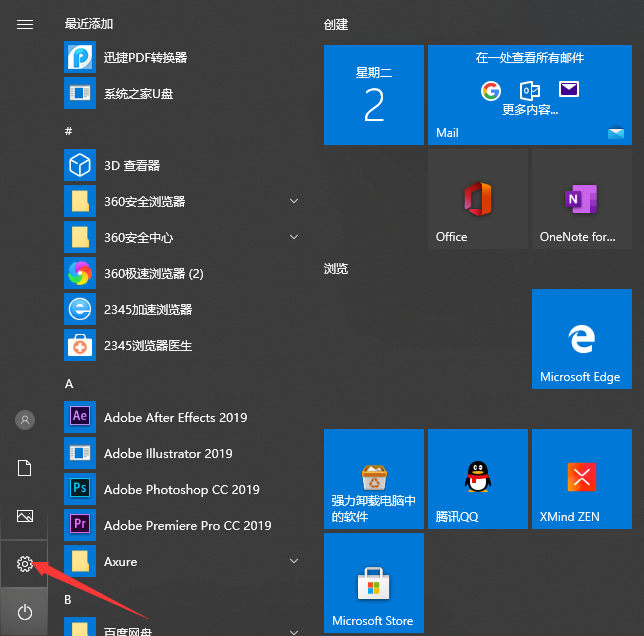Viewport: 644px width, 636px height.
Task: Open the calendar tile showing 星期二 2
Action: click(x=373, y=95)
